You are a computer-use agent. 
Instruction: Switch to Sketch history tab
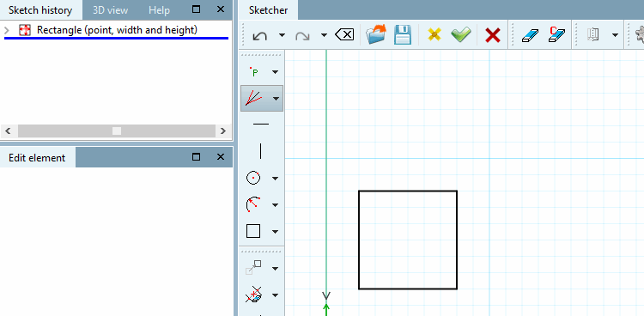click(40, 10)
